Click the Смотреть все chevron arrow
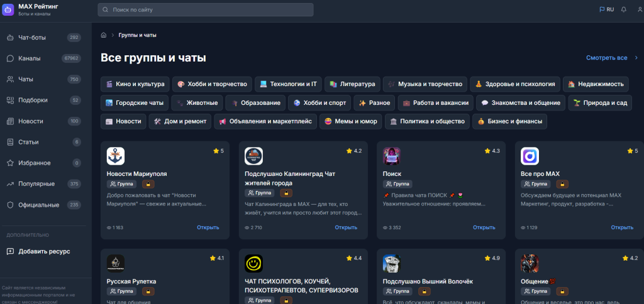Screen dimensions: 644x304 point(636,58)
